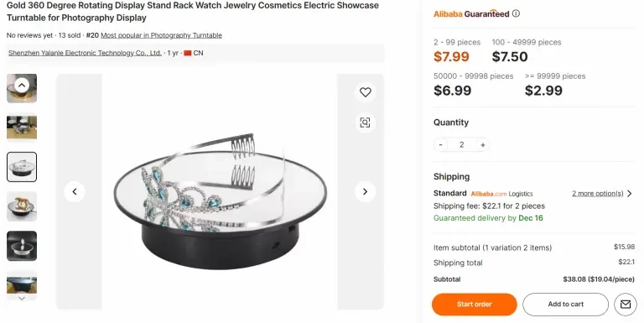This screenshot has width=644, height=323.
Task: Expand 2 more shipping options
Action: coord(598,193)
